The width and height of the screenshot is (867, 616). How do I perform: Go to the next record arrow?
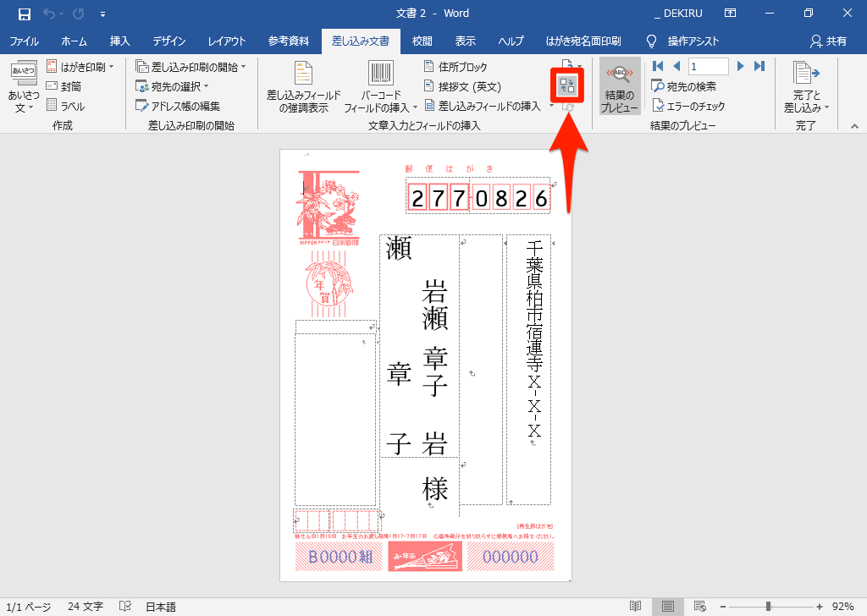740,66
